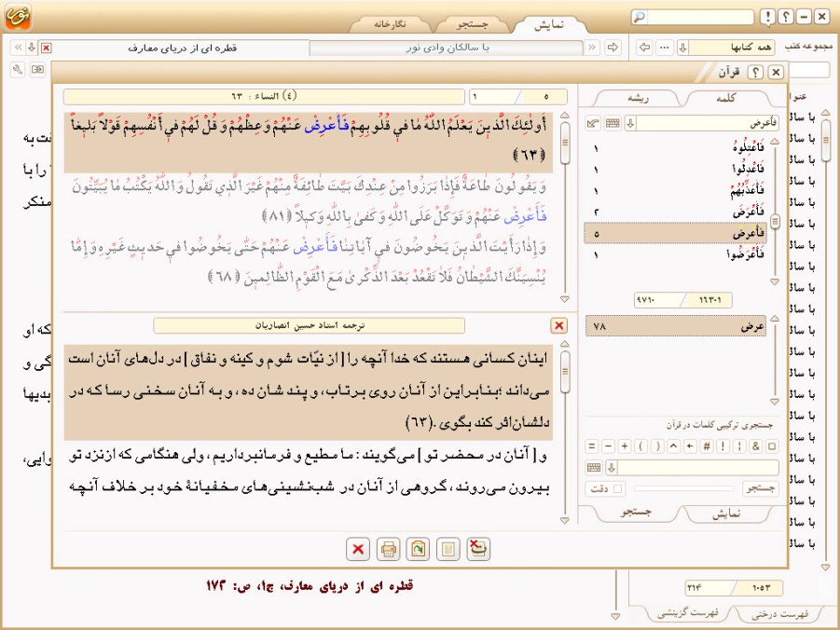This screenshot has width=840, height=630.
Task: Click the verse text scrollbar handle
Action: point(565,143)
